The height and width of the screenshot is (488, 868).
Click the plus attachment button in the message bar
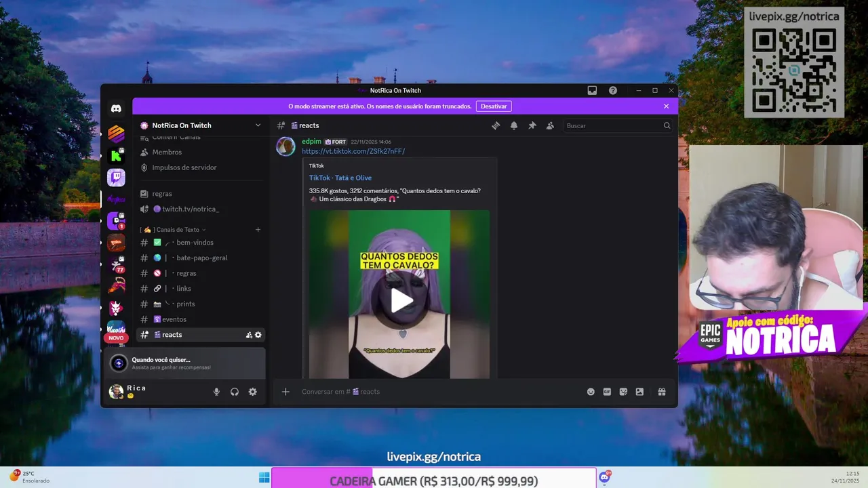(285, 392)
